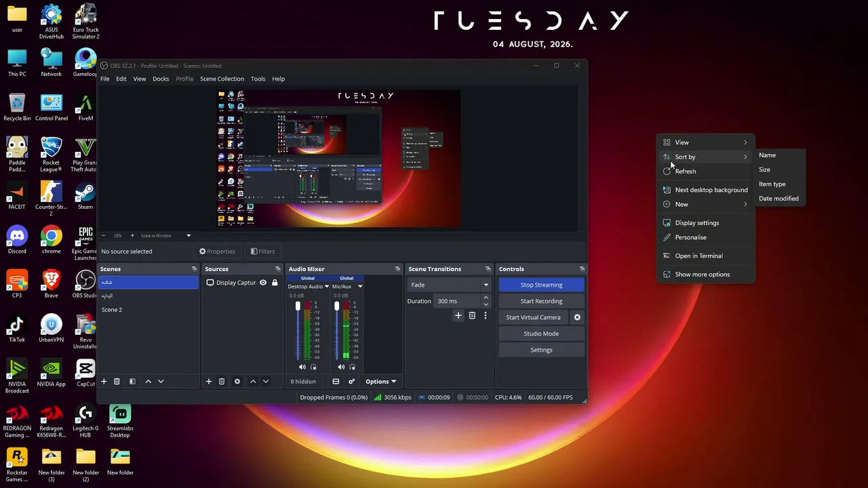868x488 pixels.
Task: Move source up in Sources dock
Action: pos(253,382)
